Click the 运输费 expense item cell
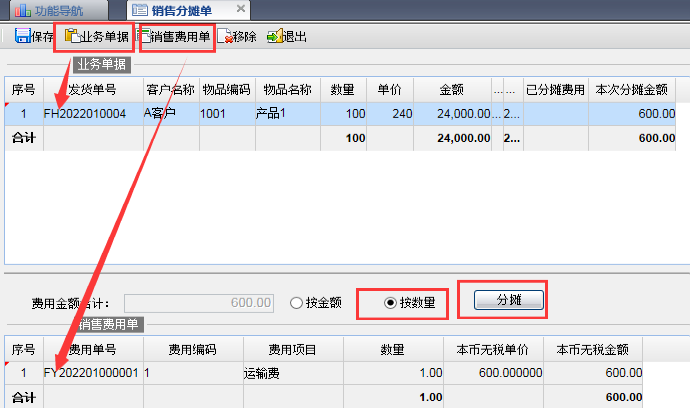690x408 pixels. tap(292, 373)
